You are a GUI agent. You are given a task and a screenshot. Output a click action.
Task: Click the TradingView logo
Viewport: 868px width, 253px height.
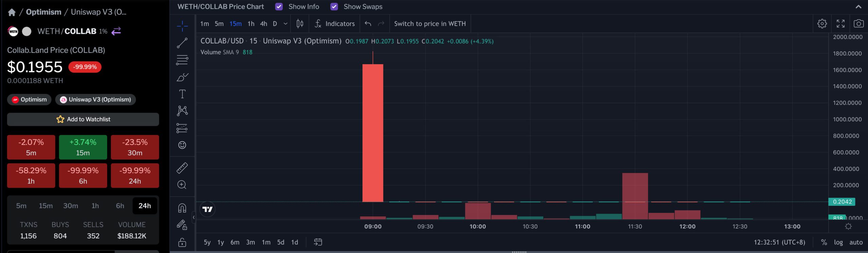point(208,209)
